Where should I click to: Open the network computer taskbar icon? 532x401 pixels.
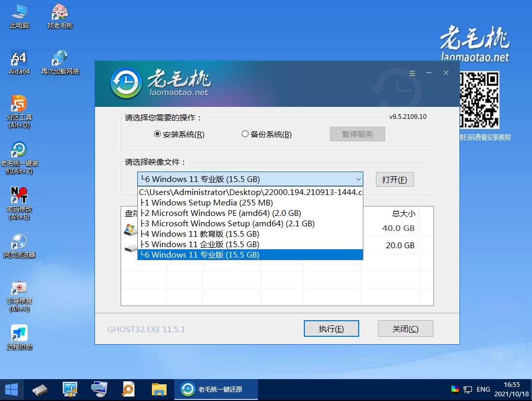pos(70,390)
